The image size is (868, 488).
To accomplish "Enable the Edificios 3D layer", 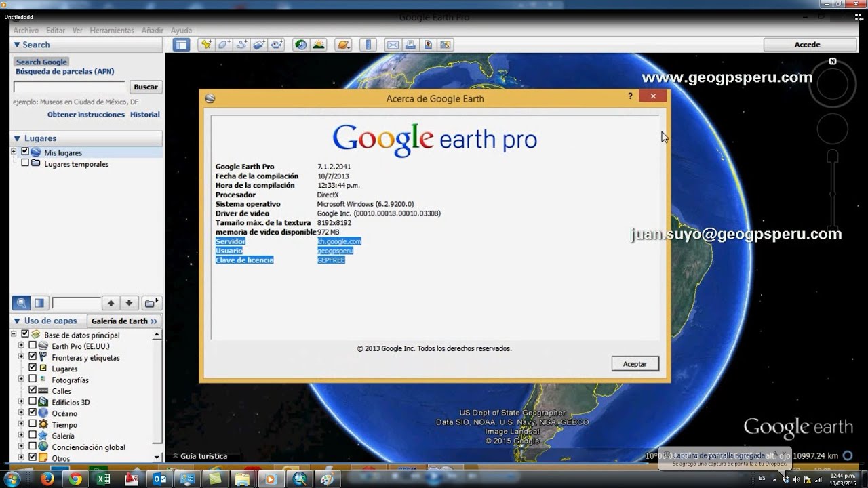I will click(32, 401).
